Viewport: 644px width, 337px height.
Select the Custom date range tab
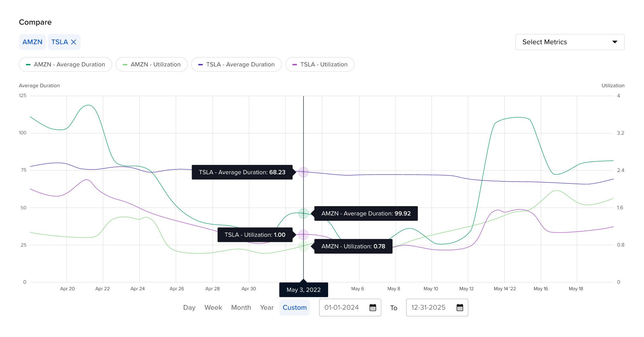294,307
